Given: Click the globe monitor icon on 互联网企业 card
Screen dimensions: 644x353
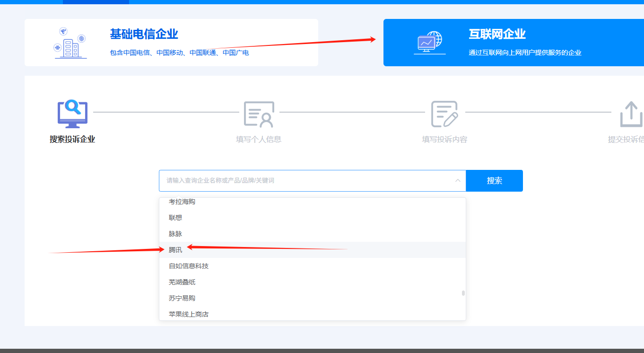Looking at the screenshot, I should point(429,42).
